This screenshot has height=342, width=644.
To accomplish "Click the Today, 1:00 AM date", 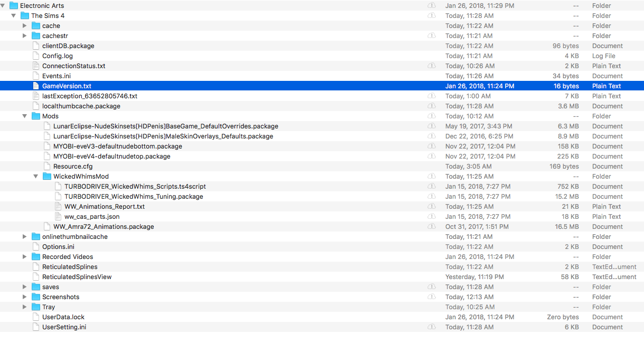I will pyautogui.click(x=468, y=96).
